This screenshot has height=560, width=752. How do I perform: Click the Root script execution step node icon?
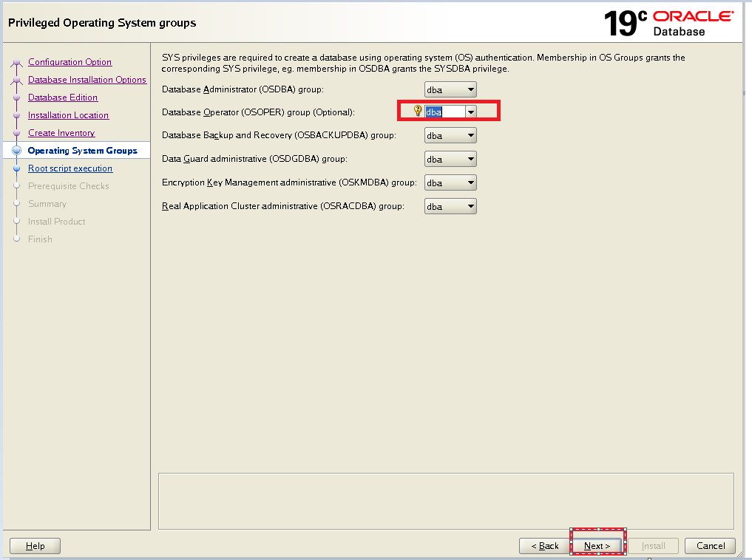(16, 168)
